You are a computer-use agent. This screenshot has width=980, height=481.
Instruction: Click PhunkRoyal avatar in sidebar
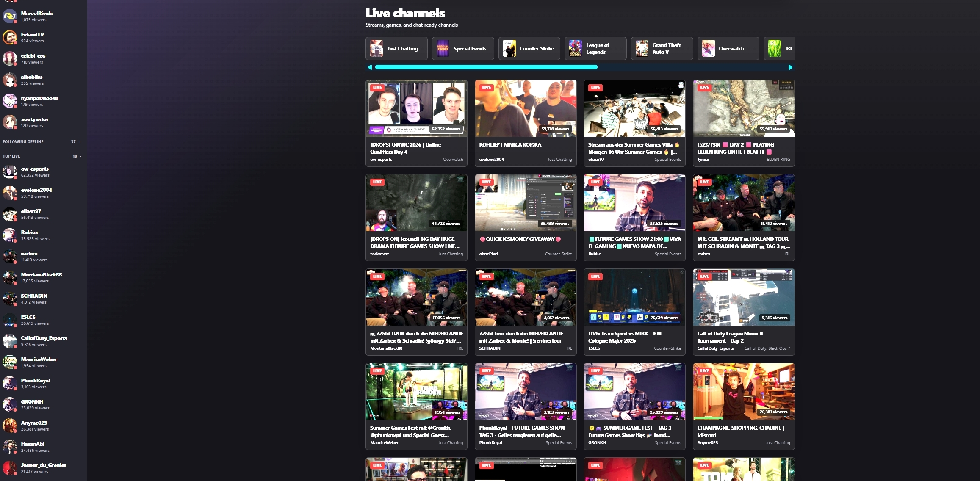pyautogui.click(x=10, y=384)
